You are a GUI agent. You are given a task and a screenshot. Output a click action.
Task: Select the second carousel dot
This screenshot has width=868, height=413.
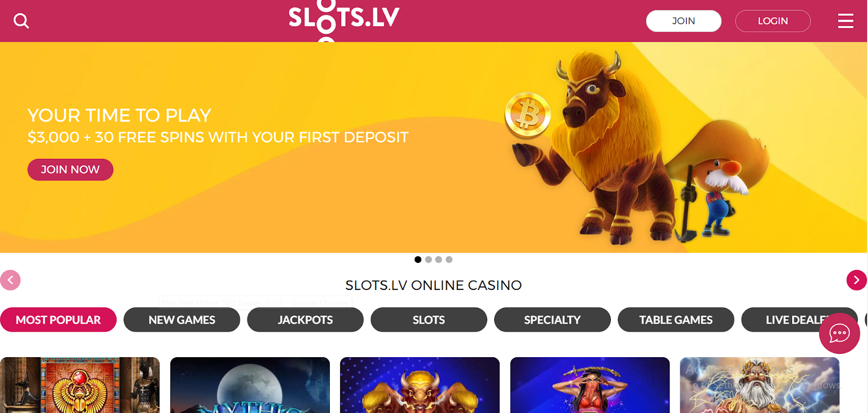point(429,260)
